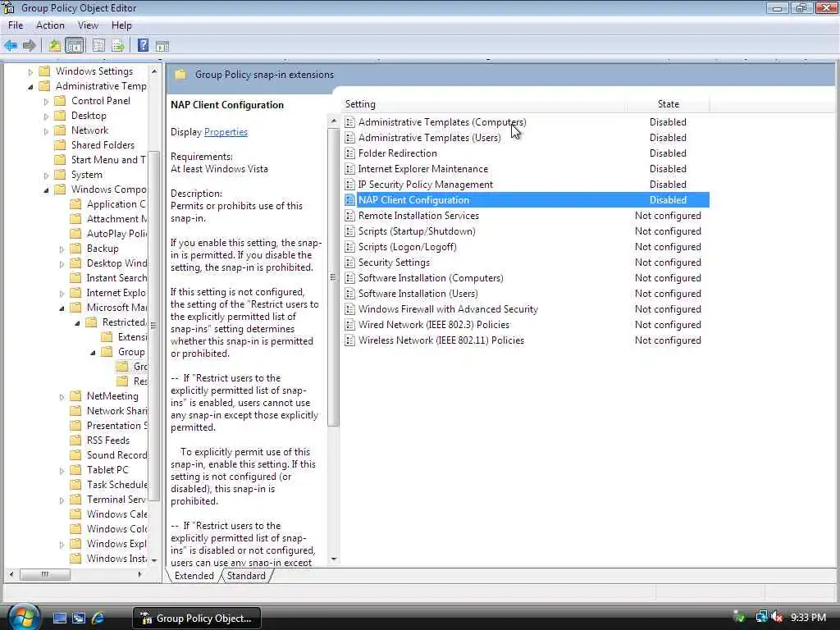The width and height of the screenshot is (840, 630).
Task: Click the folder icon next to Tablet PC
Action: (x=75, y=470)
